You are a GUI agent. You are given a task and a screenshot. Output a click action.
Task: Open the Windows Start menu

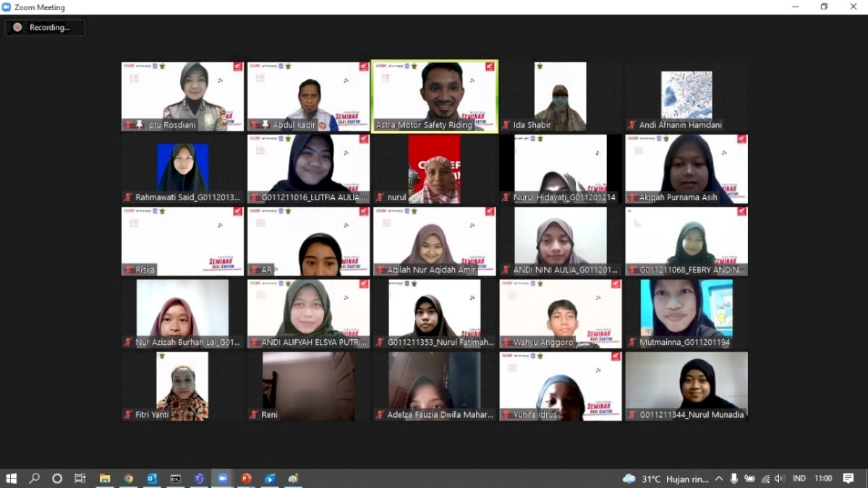pos(12,479)
